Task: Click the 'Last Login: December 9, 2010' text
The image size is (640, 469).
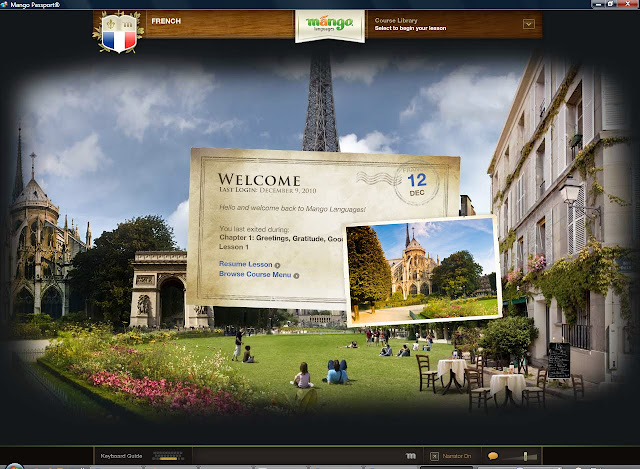Action: point(268,190)
